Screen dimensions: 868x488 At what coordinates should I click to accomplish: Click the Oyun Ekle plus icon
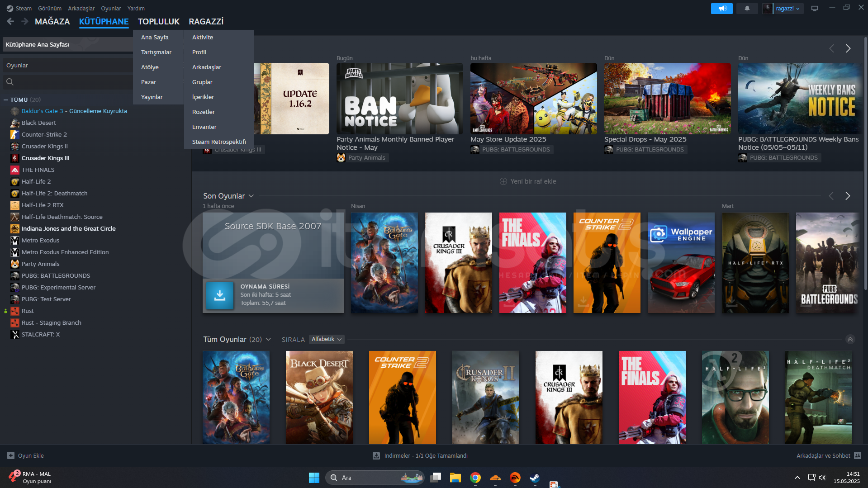11,455
